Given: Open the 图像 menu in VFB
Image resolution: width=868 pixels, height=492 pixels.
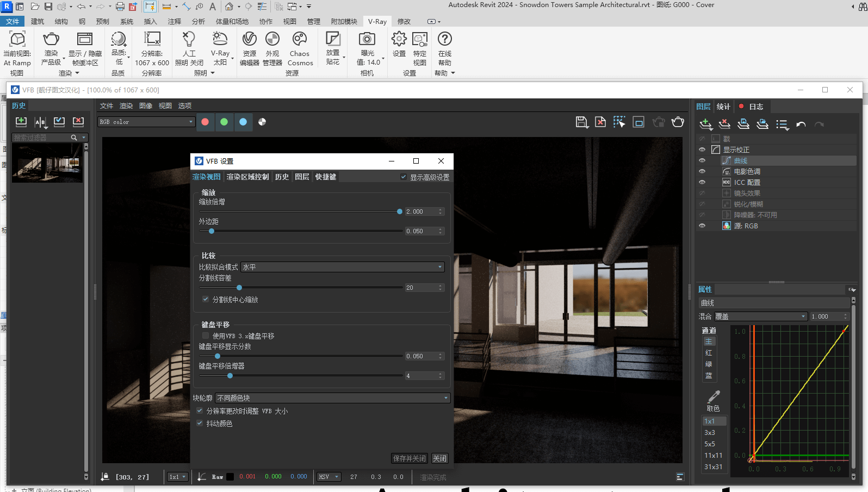Looking at the screenshot, I should click(146, 105).
